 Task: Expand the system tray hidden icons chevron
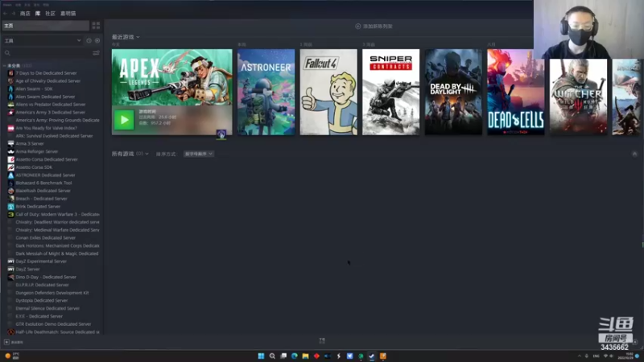tap(580, 356)
